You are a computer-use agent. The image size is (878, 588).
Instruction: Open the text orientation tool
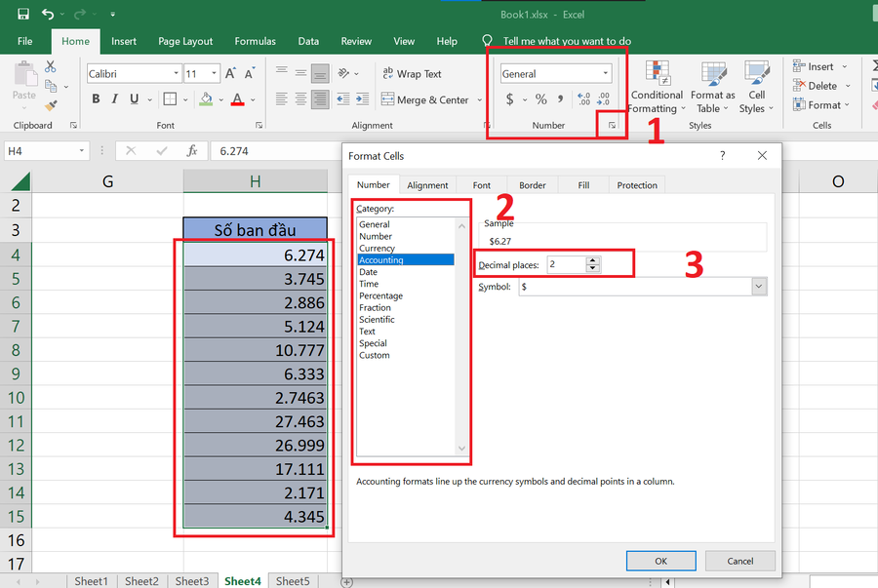click(x=343, y=73)
